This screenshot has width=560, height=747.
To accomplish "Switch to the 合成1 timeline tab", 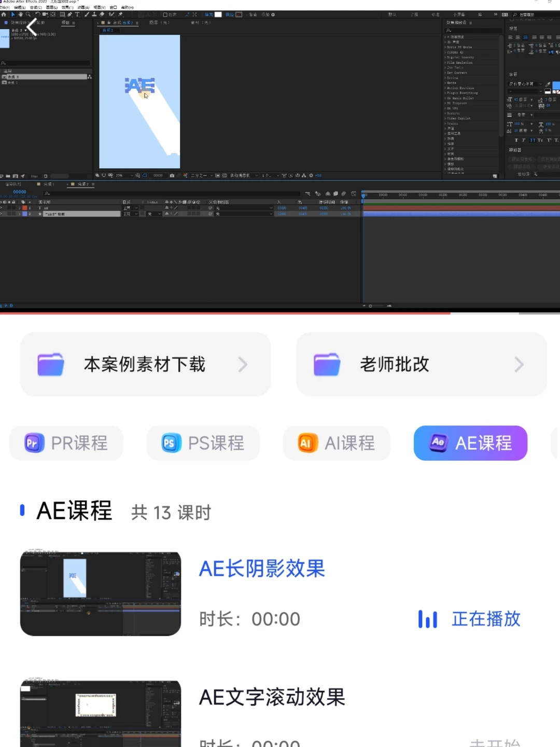I will click(49, 184).
